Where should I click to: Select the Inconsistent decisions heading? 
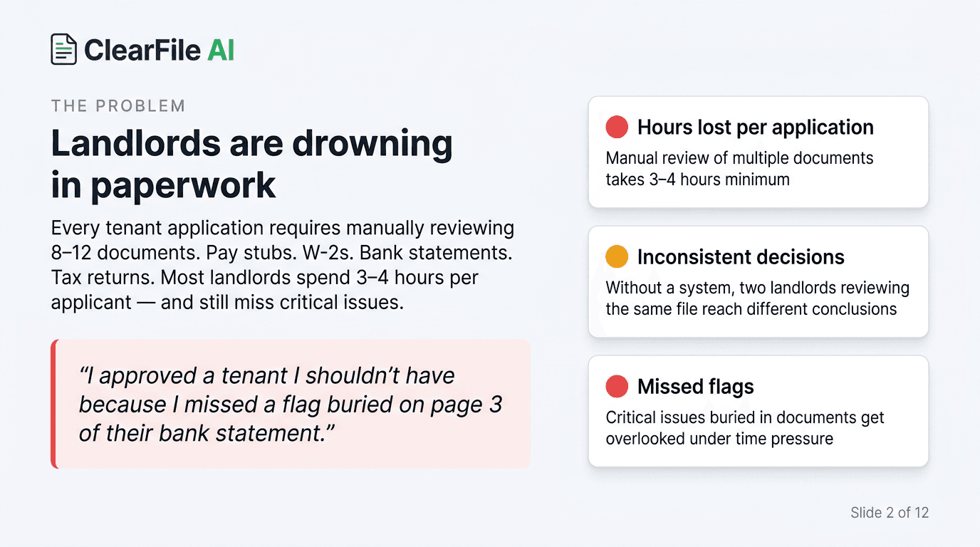(741, 257)
